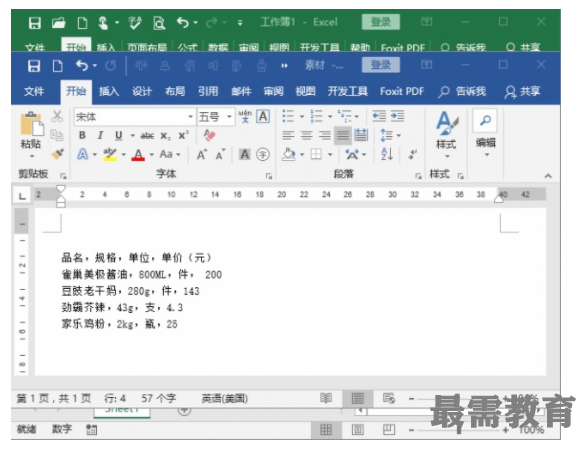
Task: Expand bullet list options arrow
Action: pos(302,117)
